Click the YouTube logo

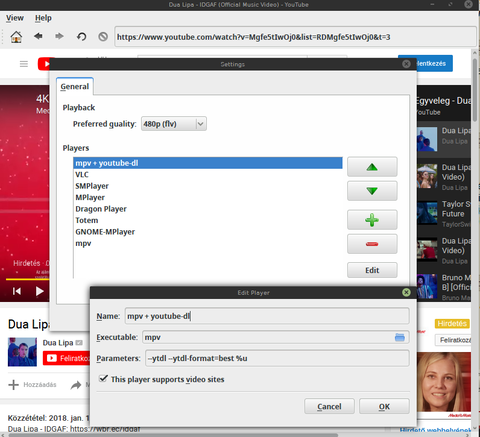44,64
